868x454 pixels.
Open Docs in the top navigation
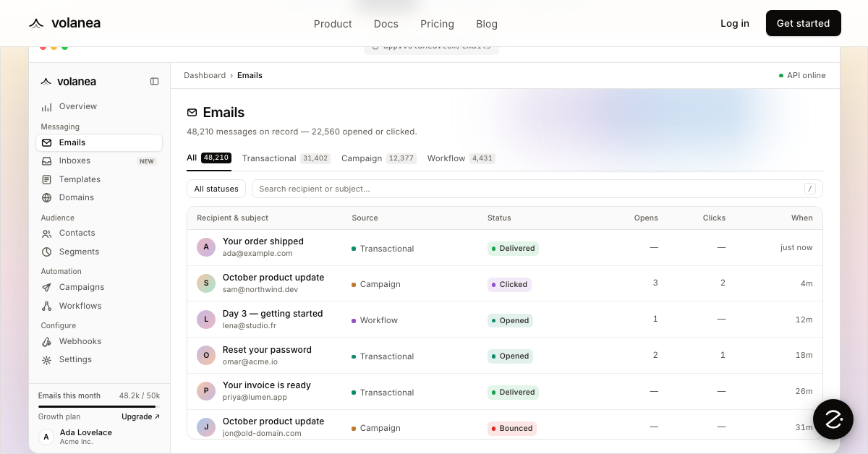(x=386, y=24)
